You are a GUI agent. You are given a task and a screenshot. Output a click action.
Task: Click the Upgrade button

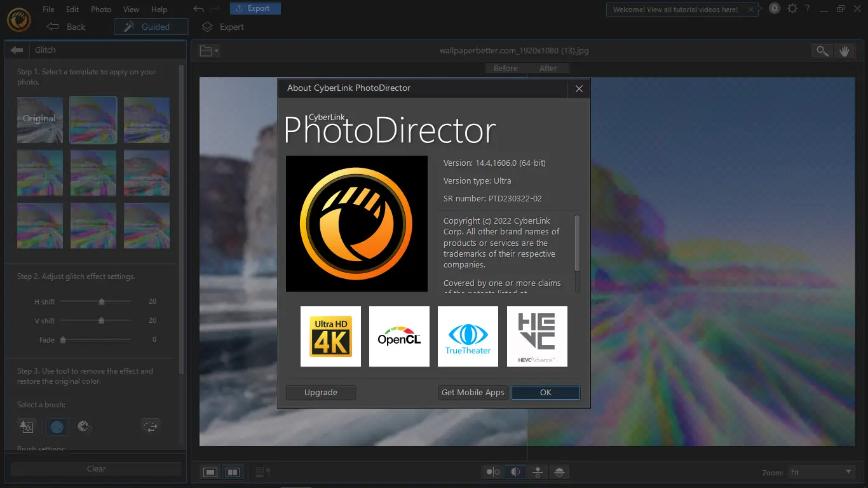tap(321, 392)
